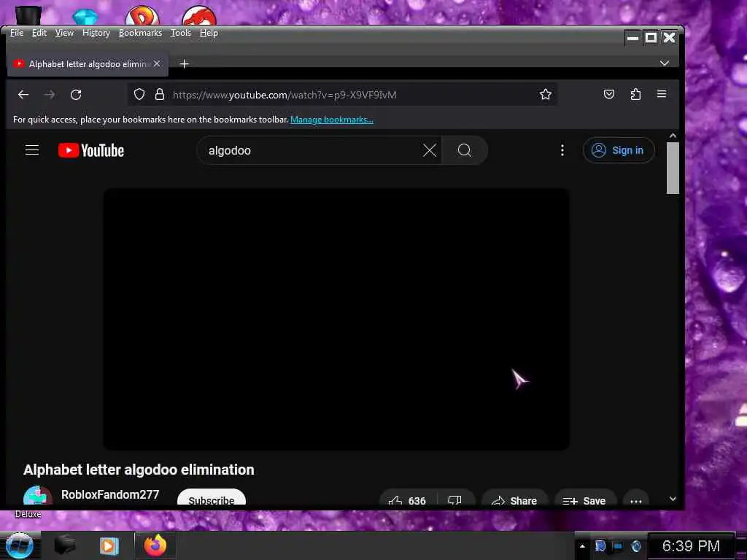
Task: Open the RobloxFandom277 channel avatar
Action: (x=38, y=496)
